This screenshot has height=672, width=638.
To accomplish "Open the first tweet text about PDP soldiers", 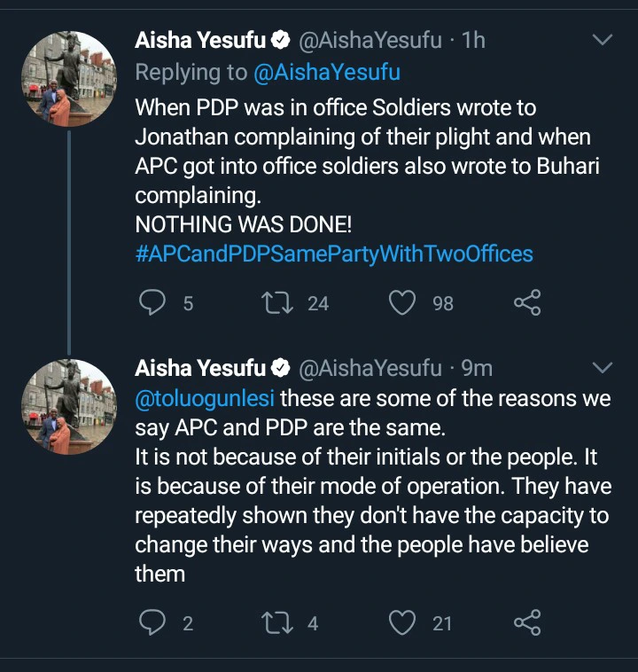I will click(354, 151).
